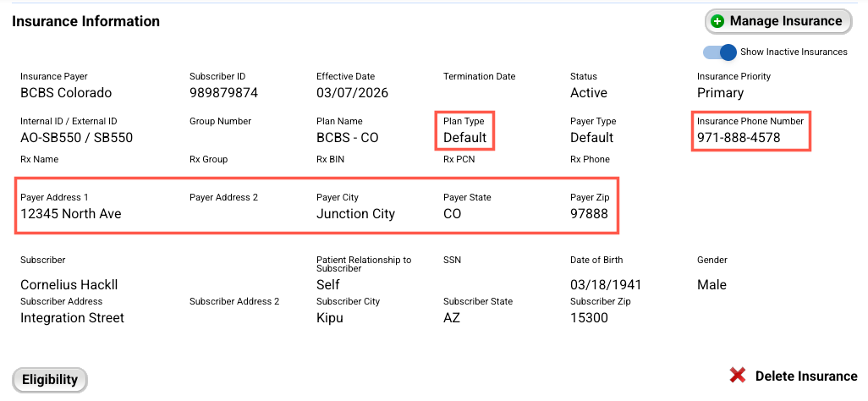Click the Internal ID AO-SB550 / SB550 value
Image resolution: width=868 pixels, height=401 pixels.
pyautogui.click(x=76, y=137)
